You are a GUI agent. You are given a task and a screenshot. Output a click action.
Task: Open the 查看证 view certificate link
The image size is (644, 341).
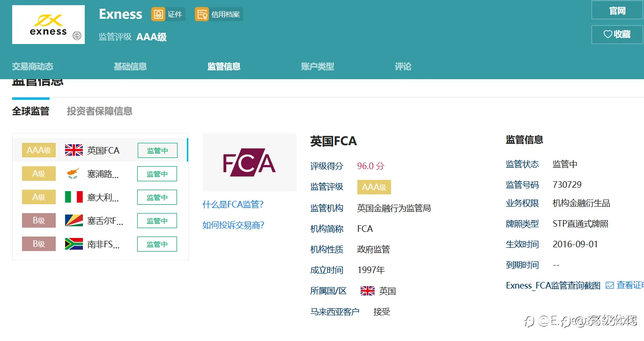coord(629,285)
